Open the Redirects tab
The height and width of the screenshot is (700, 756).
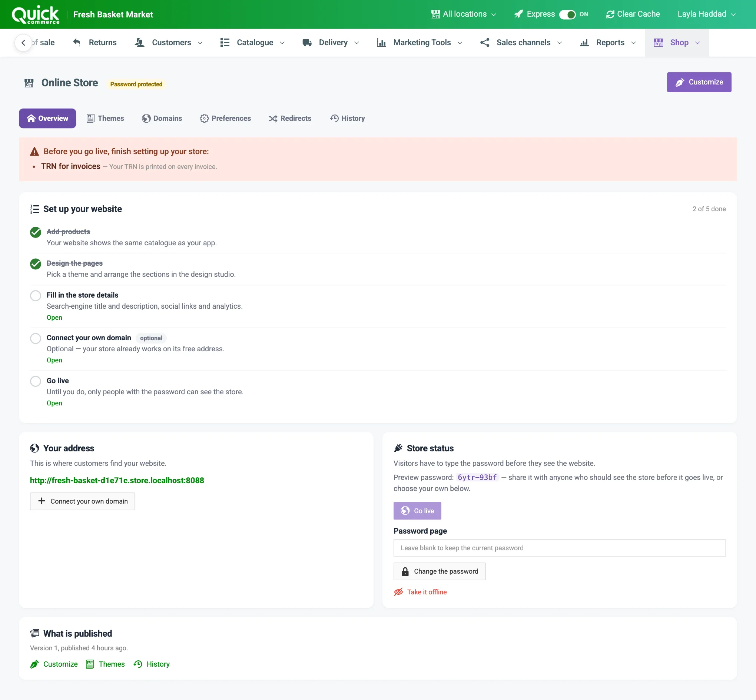pos(290,119)
